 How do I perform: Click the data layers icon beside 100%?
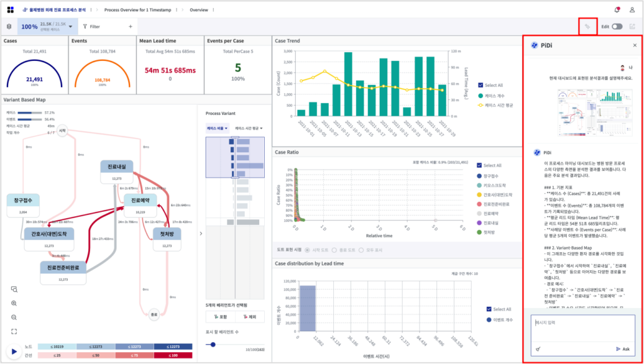[9, 26]
